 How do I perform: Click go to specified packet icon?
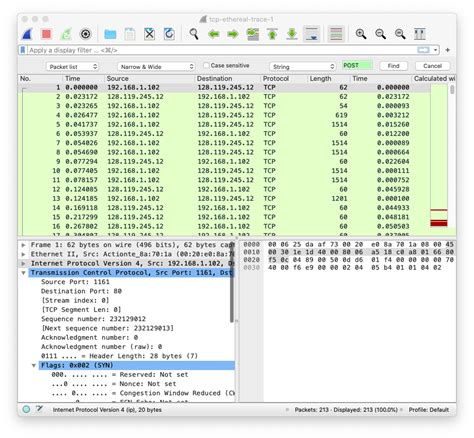coord(253,34)
